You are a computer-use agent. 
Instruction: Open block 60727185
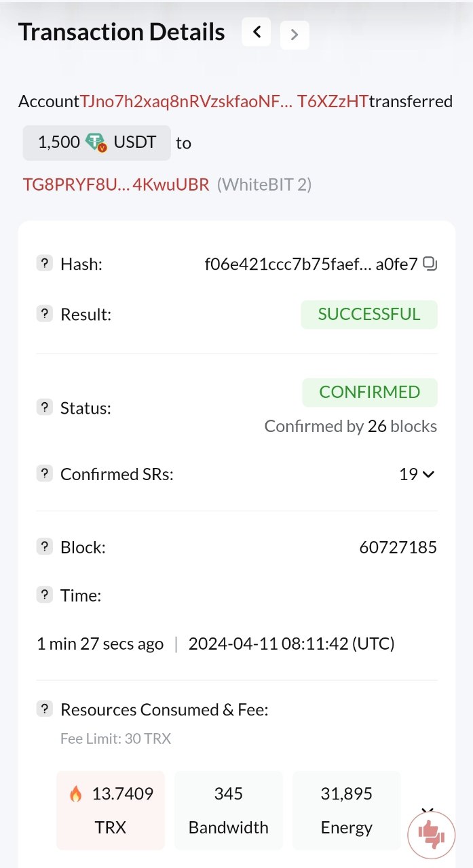pos(398,547)
